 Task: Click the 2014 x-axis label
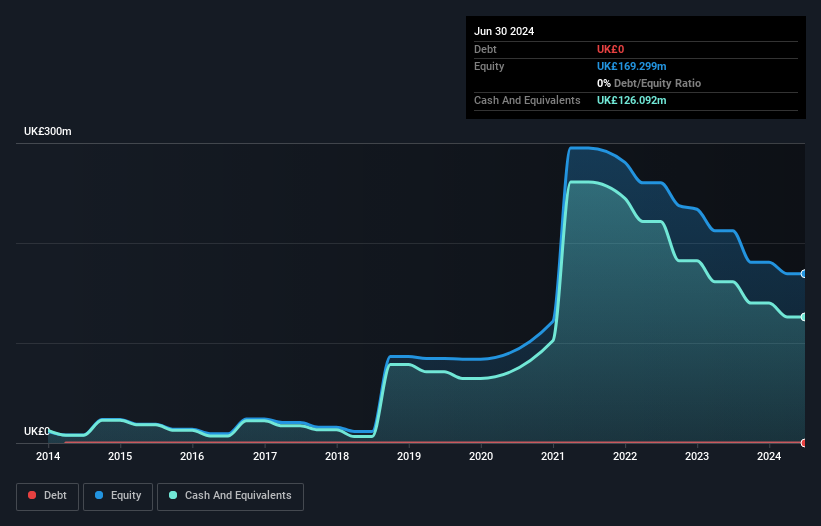pos(48,456)
